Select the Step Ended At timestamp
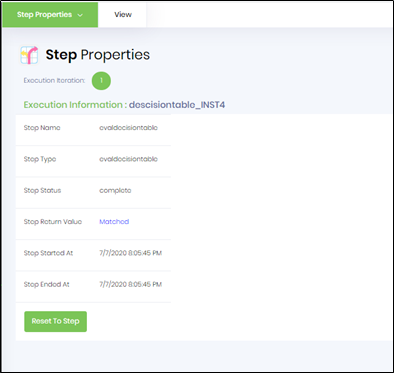 tap(130, 284)
